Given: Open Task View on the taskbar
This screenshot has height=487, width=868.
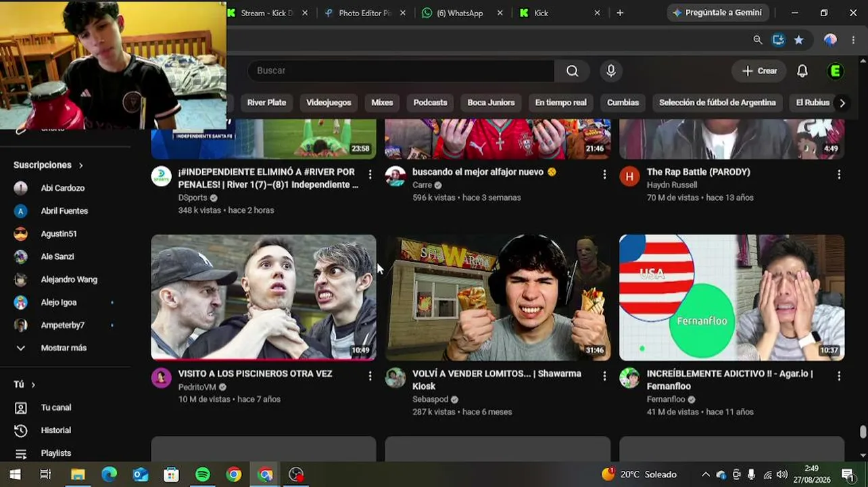Looking at the screenshot, I should [46, 475].
